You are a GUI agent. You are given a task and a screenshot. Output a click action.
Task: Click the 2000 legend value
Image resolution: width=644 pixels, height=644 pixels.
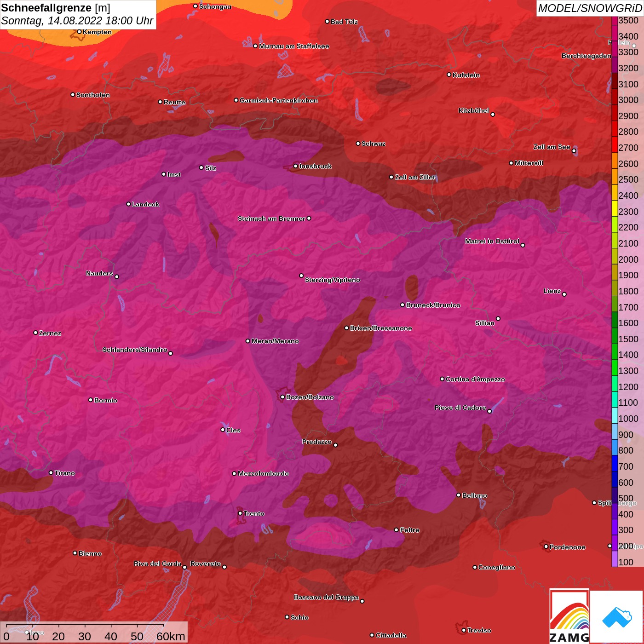[x=628, y=259]
